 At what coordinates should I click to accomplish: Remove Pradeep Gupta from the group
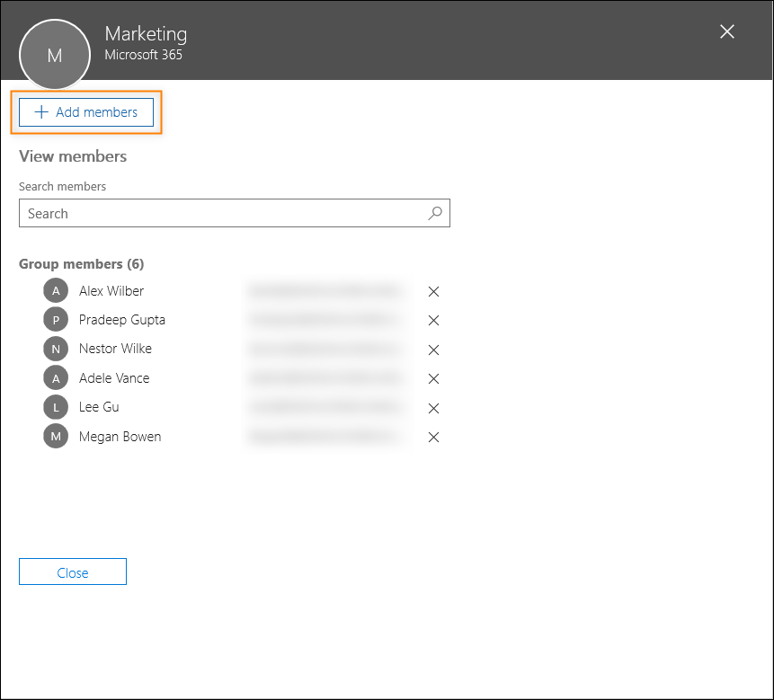coord(433,320)
